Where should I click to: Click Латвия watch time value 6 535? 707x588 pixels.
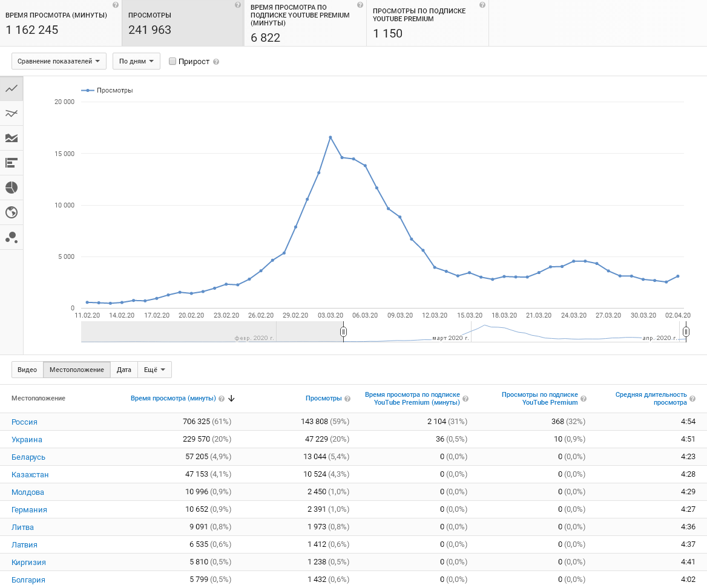coord(199,544)
